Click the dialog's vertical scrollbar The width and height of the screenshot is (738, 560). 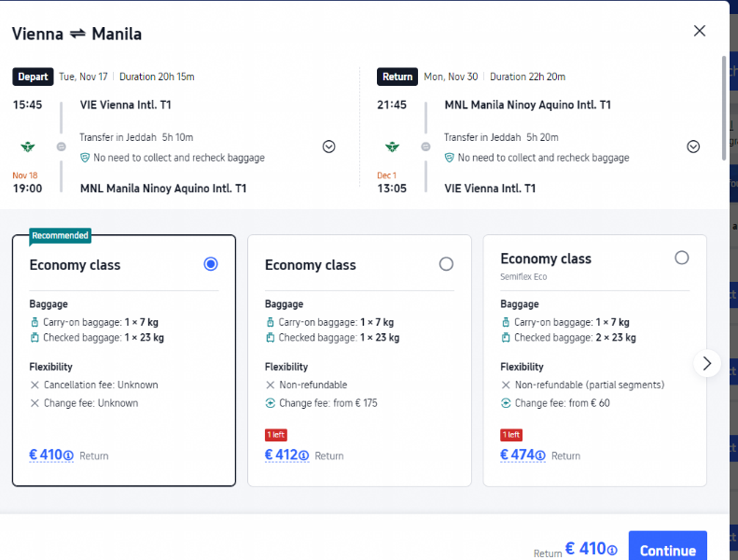click(x=724, y=108)
